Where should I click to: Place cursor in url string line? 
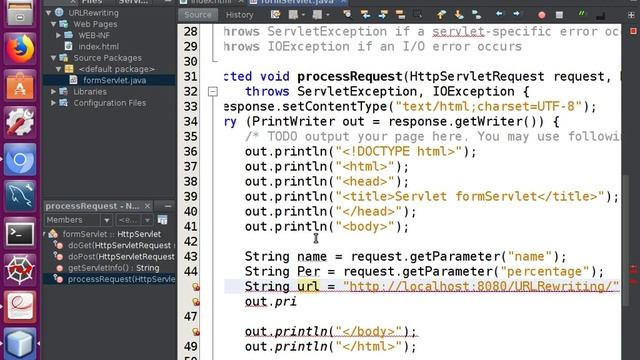[422, 287]
